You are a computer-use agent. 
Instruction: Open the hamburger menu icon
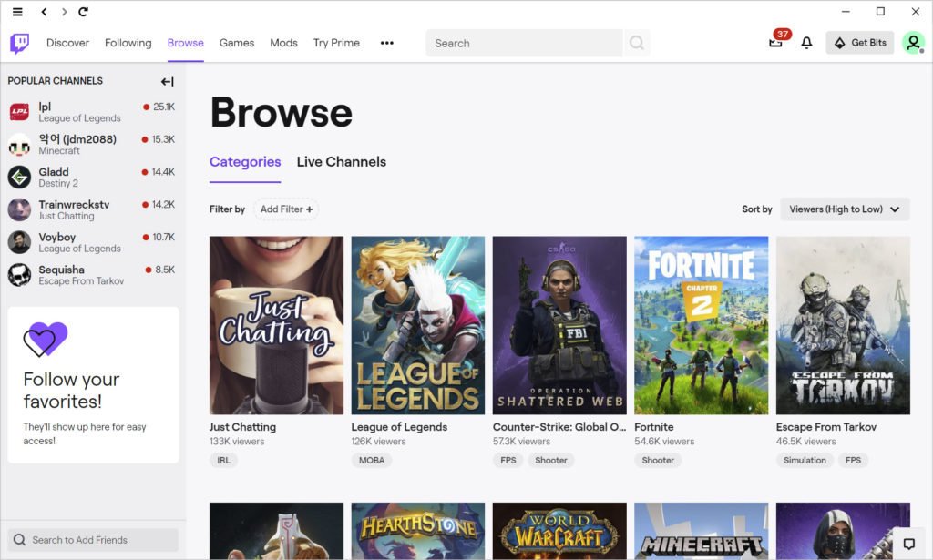click(17, 11)
